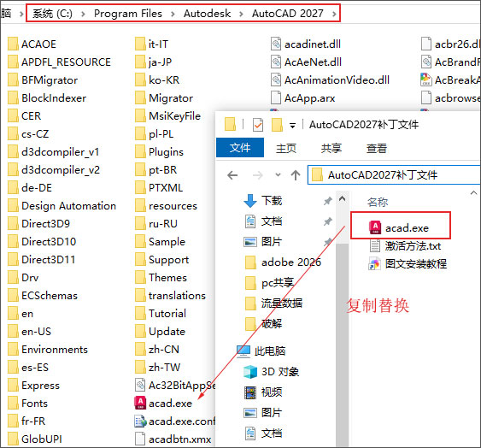Open the 文件 ribbon tab
Screen dimensions: 481x448
(x=240, y=148)
